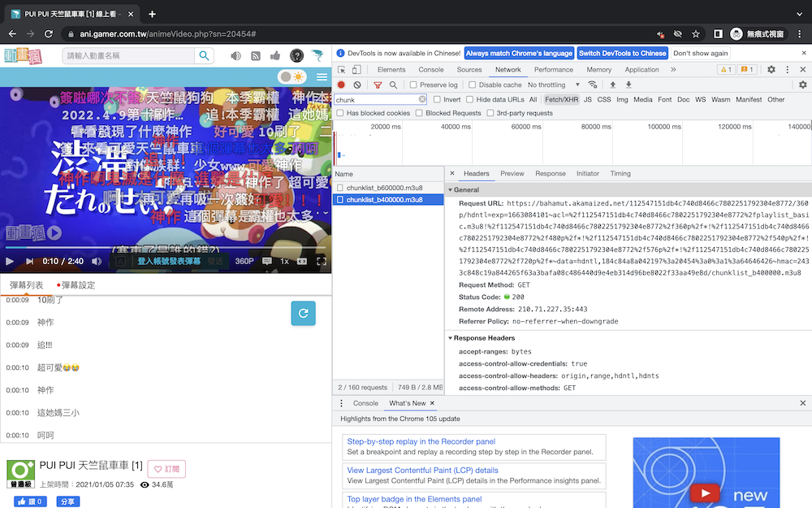The width and height of the screenshot is (812, 508).
Task: Click the search magnifier on anime site
Action: (204, 55)
